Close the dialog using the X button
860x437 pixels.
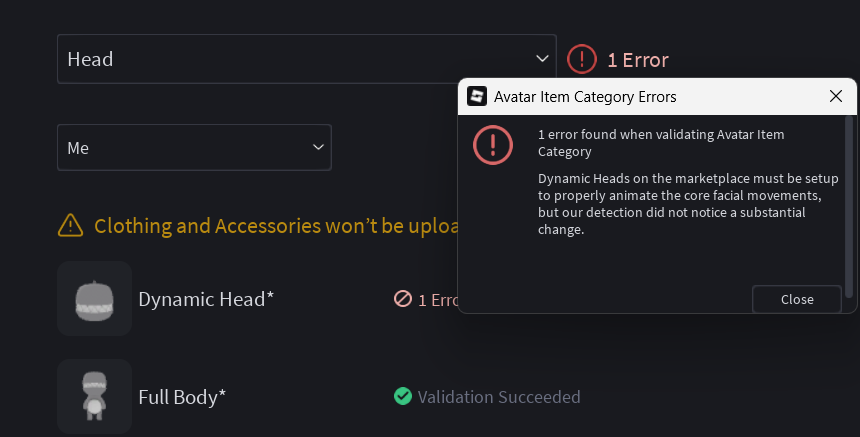click(x=836, y=97)
